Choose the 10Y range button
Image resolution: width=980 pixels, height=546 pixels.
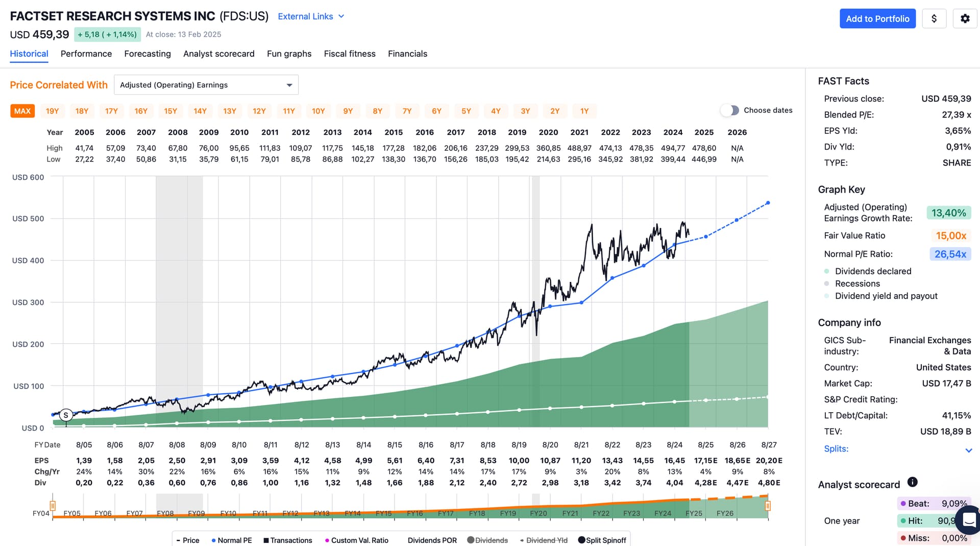tap(318, 111)
